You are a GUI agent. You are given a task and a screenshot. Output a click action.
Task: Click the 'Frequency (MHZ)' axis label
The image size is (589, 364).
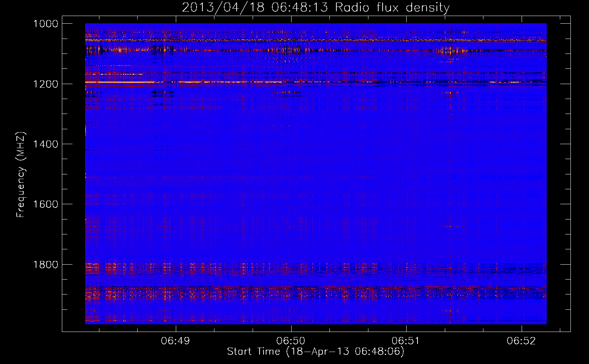pos(21,175)
